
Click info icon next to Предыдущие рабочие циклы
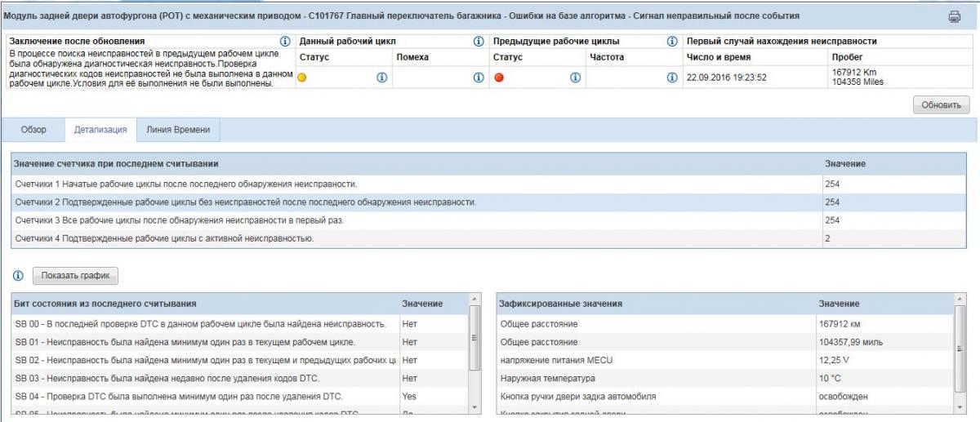click(672, 41)
